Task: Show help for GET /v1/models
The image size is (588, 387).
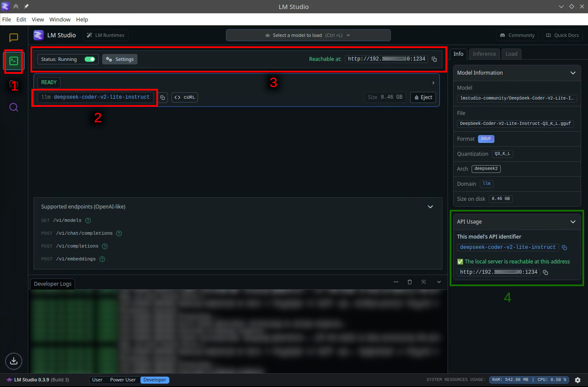Action: [88, 221]
